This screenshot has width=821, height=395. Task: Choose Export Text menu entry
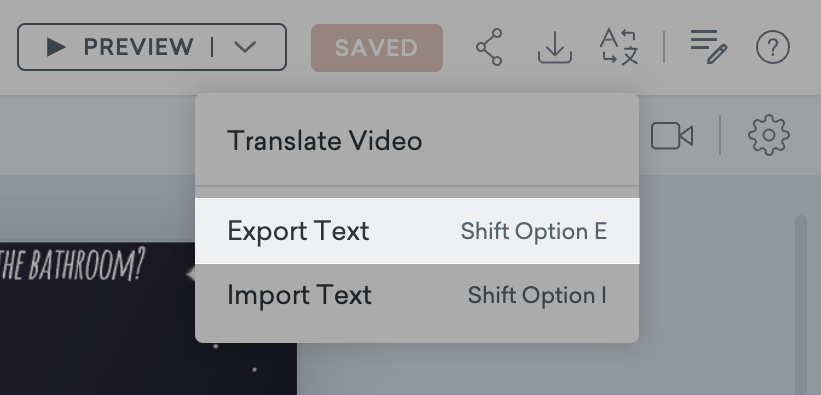click(417, 231)
